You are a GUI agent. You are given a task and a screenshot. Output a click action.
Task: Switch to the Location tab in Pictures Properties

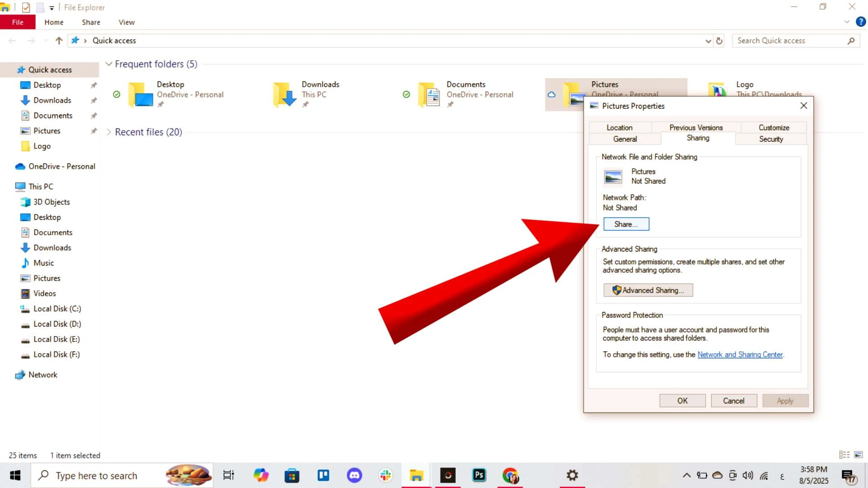click(x=619, y=128)
